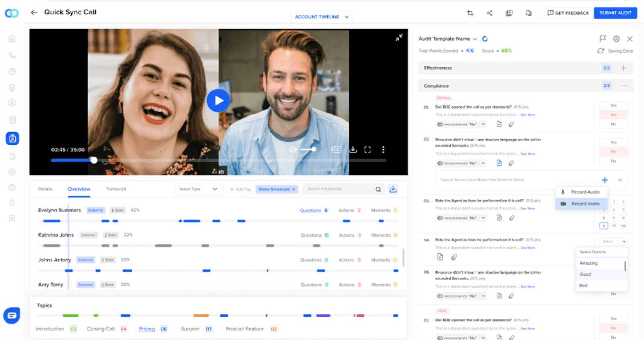
Task: Close the notes box with the X
Action: click(x=620, y=180)
